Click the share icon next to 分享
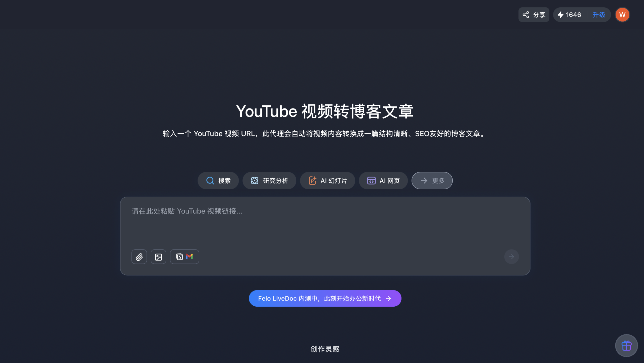644x363 pixels. coord(527,15)
